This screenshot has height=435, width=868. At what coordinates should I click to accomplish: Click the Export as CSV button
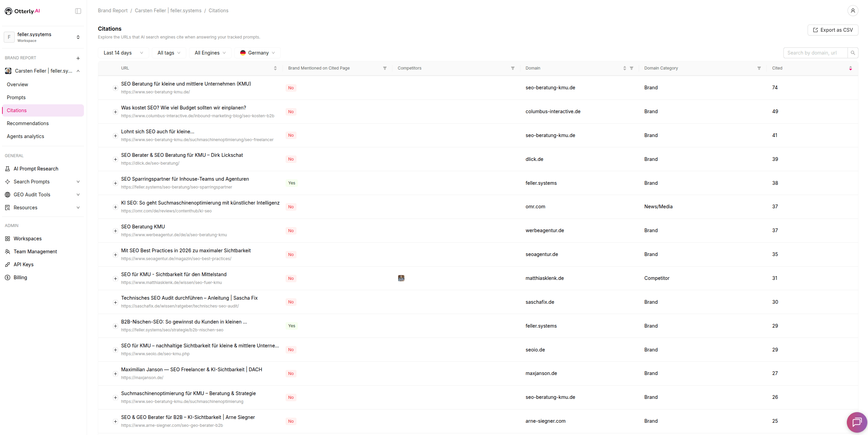(x=833, y=30)
